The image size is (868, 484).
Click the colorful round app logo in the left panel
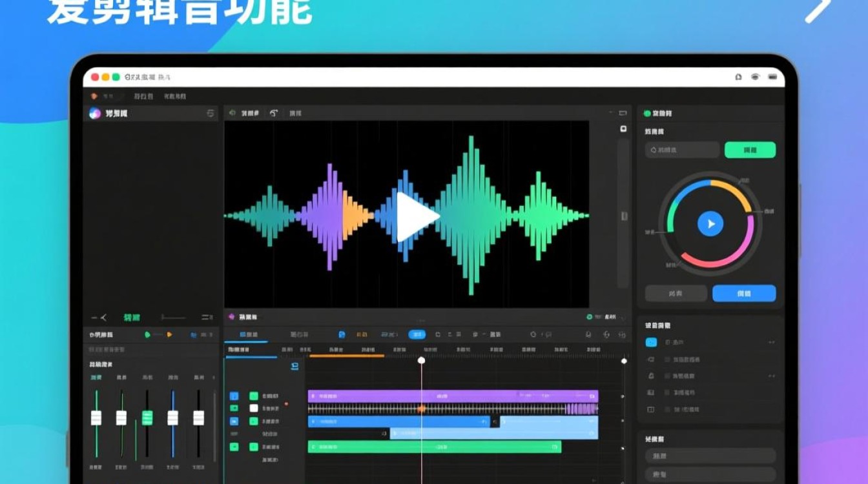[x=95, y=114]
